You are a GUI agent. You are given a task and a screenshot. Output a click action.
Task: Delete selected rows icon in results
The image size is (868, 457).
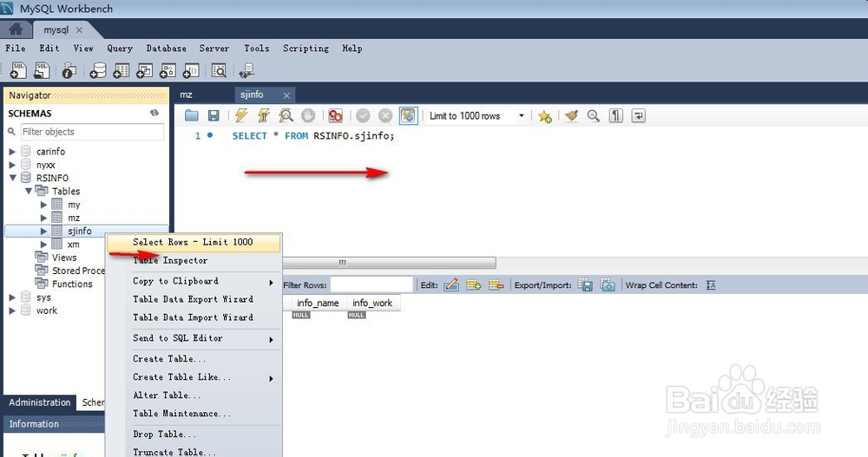(x=496, y=285)
